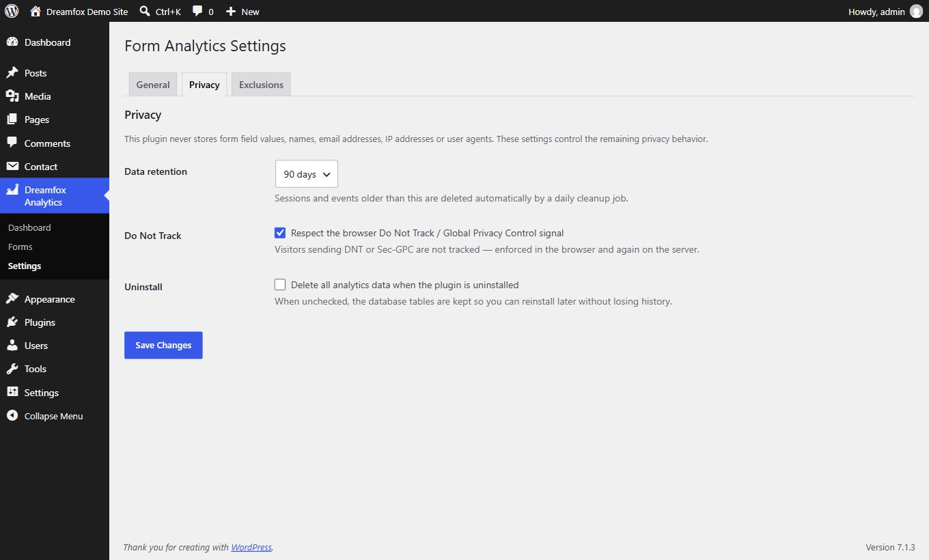
Task: Click the Dashboard gauge icon in sidebar
Action: click(12, 42)
